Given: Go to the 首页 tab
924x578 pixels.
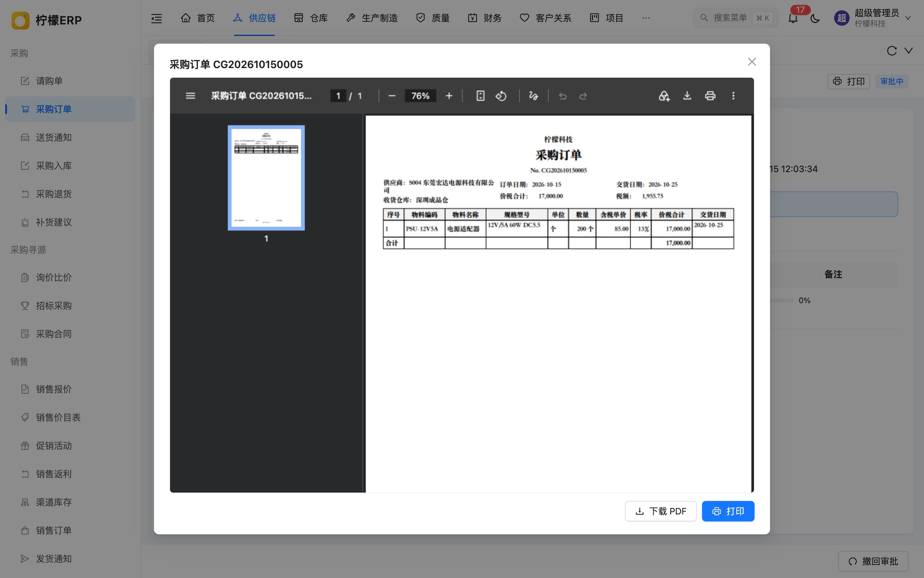Looking at the screenshot, I should click(198, 18).
